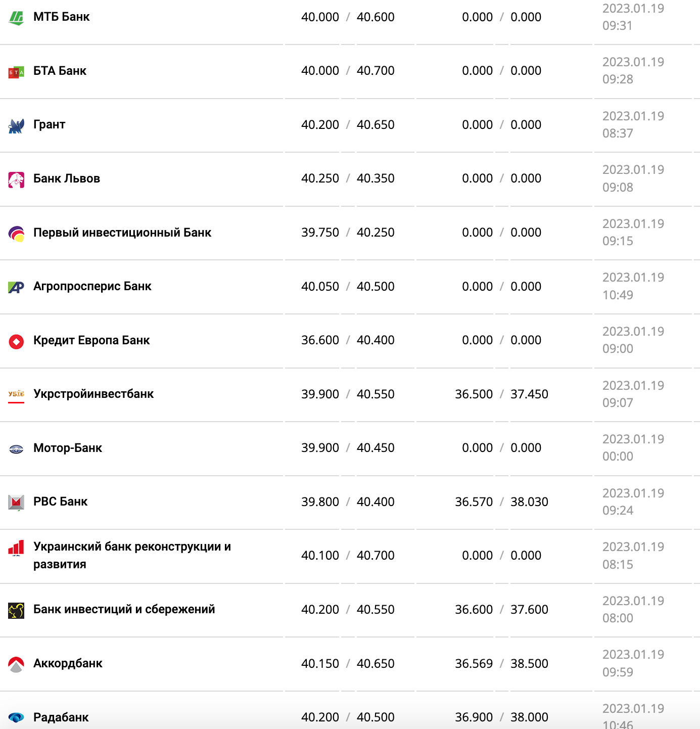The width and height of the screenshot is (700, 729).
Task: Open Украинский банк реконструкции и развития link
Action: 132,555
